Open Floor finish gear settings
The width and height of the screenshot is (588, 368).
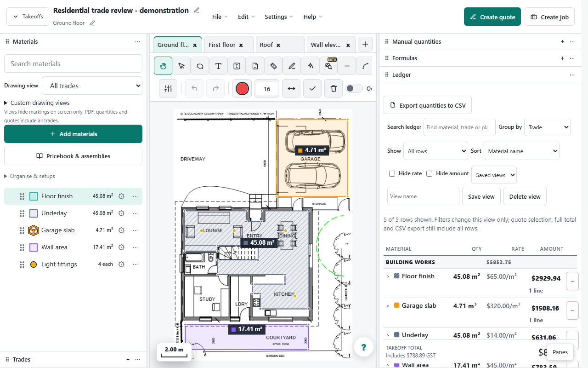tap(121, 196)
